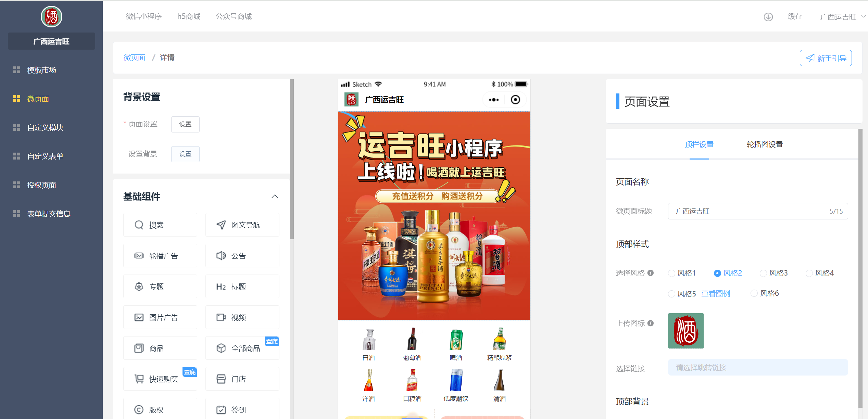Click the 新手引导 button

pos(826,58)
